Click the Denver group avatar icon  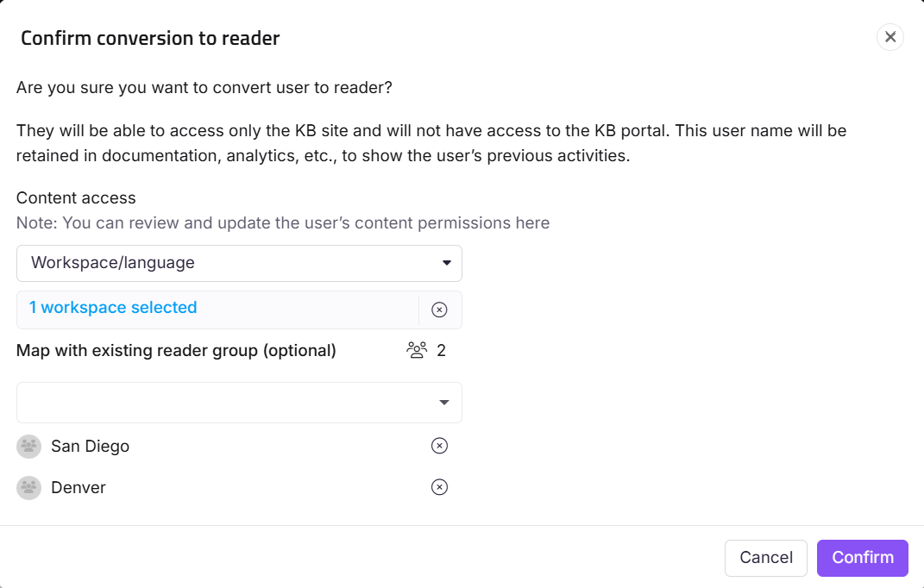(28, 487)
